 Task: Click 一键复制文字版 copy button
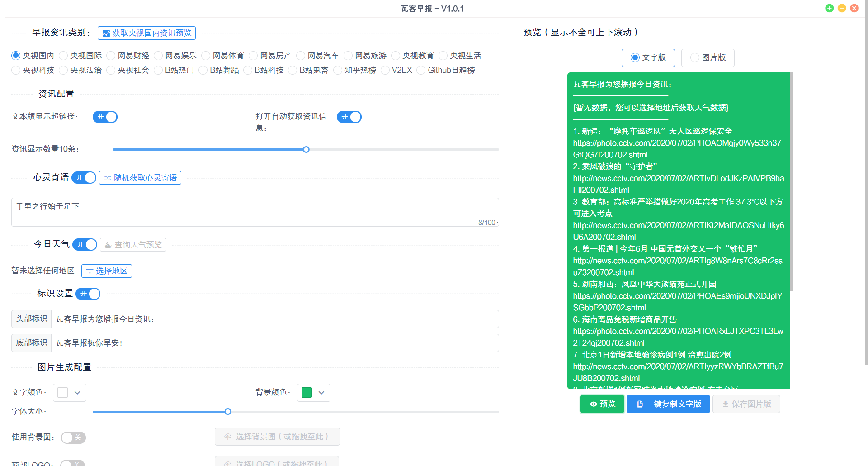click(668, 404)
